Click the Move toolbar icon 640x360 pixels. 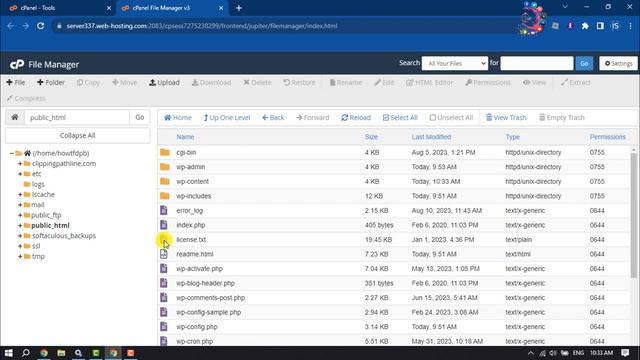pos(124,82)
